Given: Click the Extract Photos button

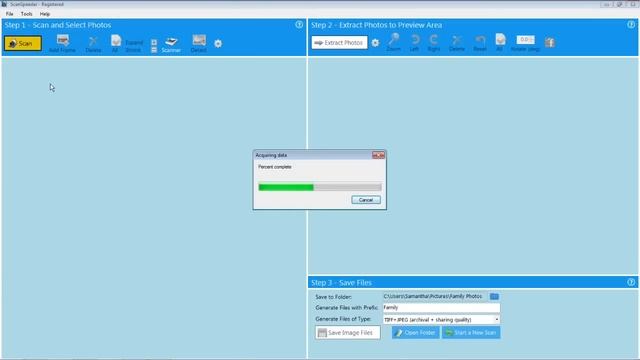Looking at the screenshot, I should 339,42.
